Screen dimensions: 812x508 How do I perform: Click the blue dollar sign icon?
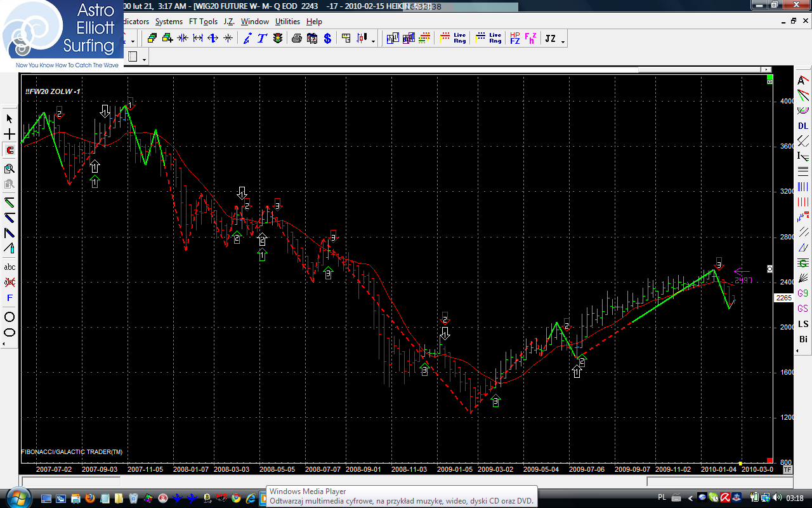point(327,38)
